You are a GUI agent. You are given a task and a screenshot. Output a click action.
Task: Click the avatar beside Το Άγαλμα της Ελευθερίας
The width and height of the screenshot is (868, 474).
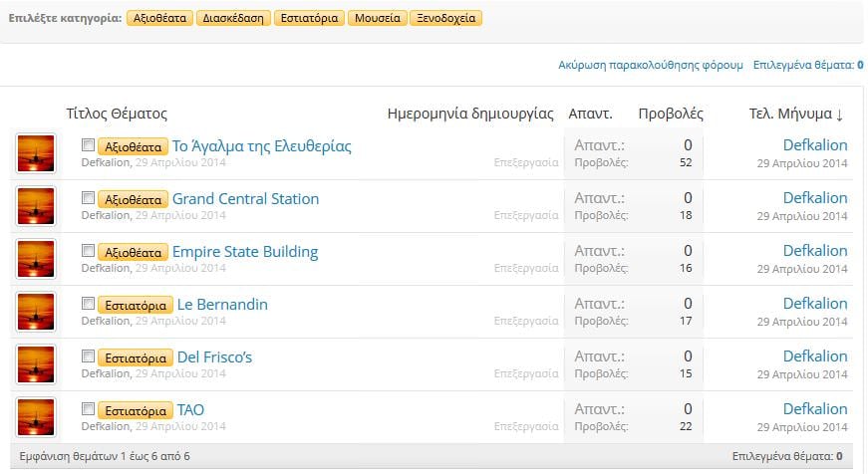[x=37, y=154]
